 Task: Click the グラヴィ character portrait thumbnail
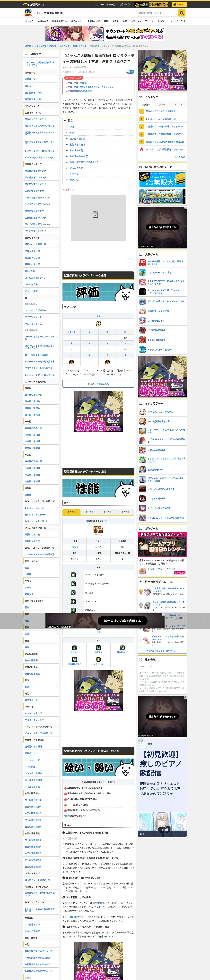click(98, 529)
